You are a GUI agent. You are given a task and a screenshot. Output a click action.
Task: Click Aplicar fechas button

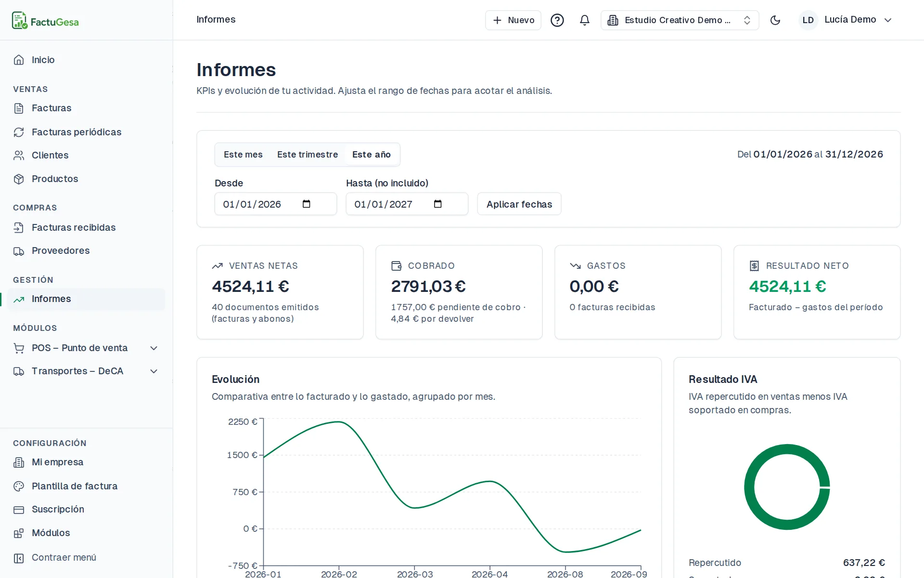519,204
